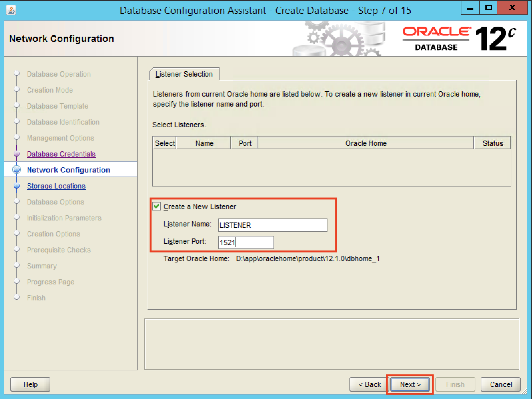
Task: Click the Initialization Parameters step
Action: [x=64, y=218]
